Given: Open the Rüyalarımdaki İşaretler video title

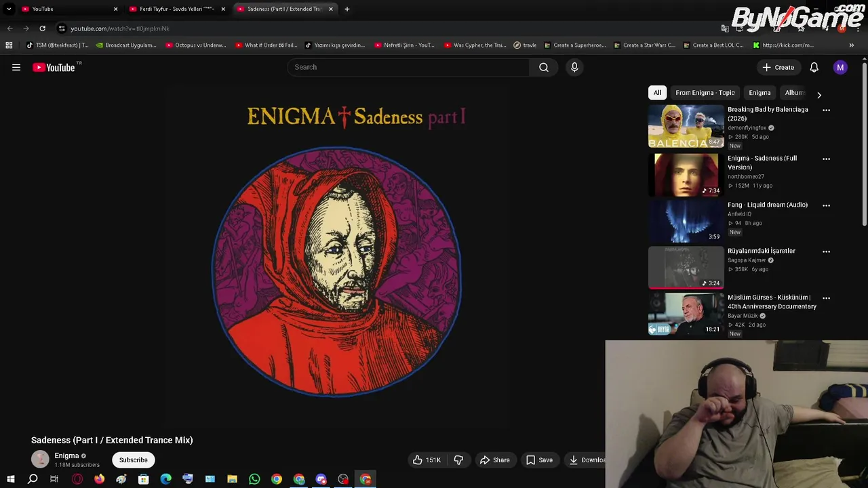Looking at the screenshot, I should 762,251.
